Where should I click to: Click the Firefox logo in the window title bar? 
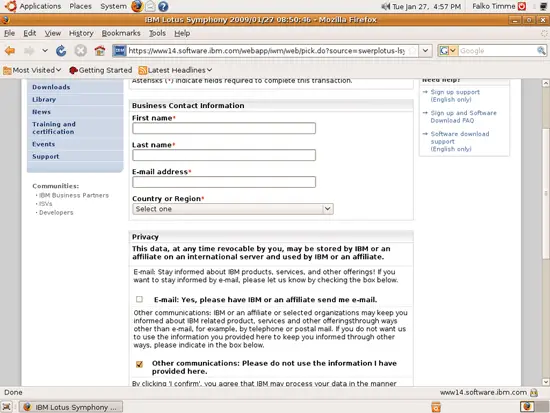pos(5,20)
